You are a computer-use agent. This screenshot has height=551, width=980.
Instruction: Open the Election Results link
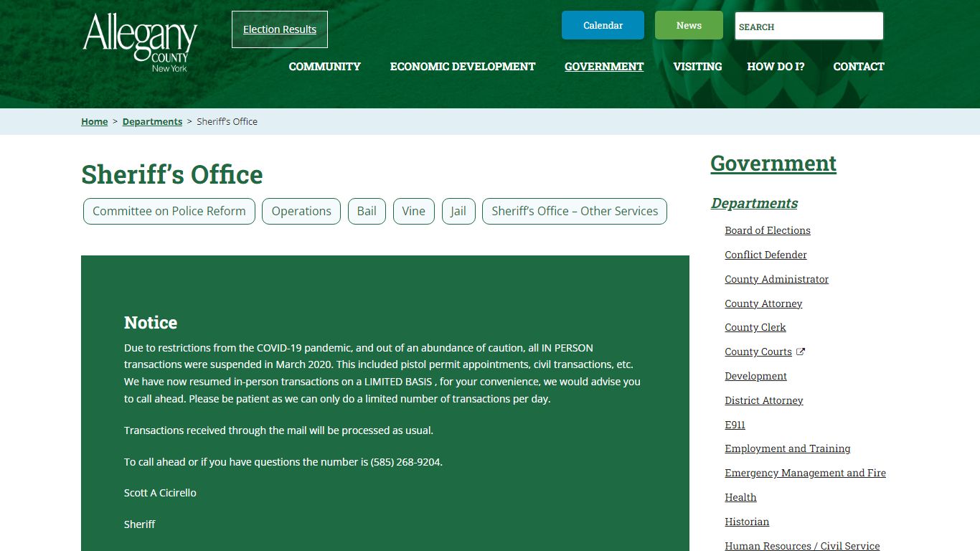coord(280,29)
